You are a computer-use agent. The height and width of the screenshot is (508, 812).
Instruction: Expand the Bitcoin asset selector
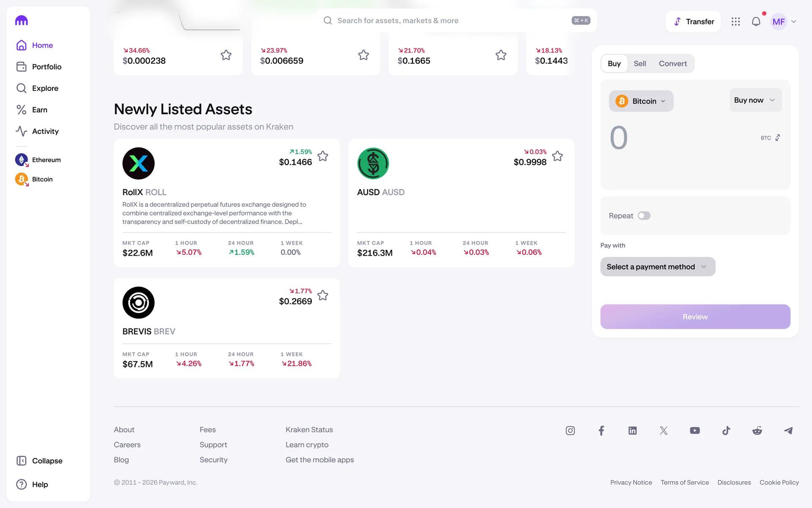[641, 101]
